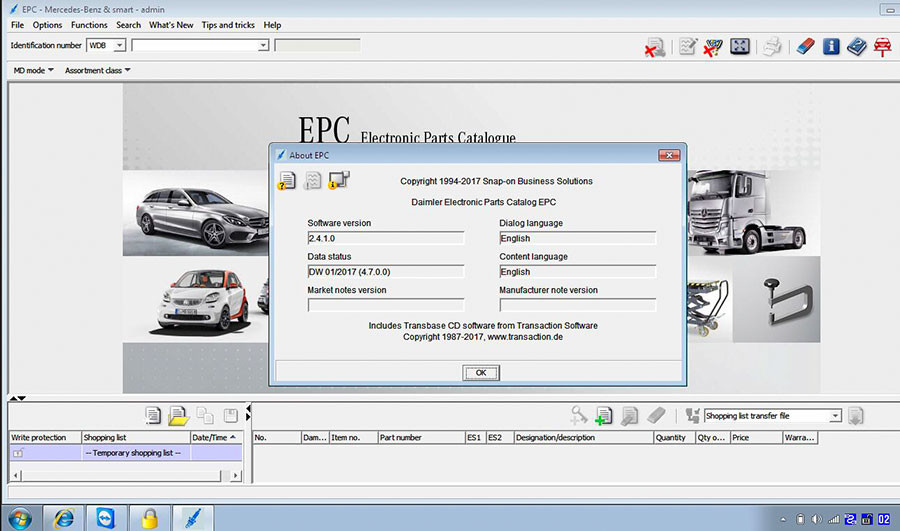Open TeamViewer from the taskbar

tap(106, 518)
